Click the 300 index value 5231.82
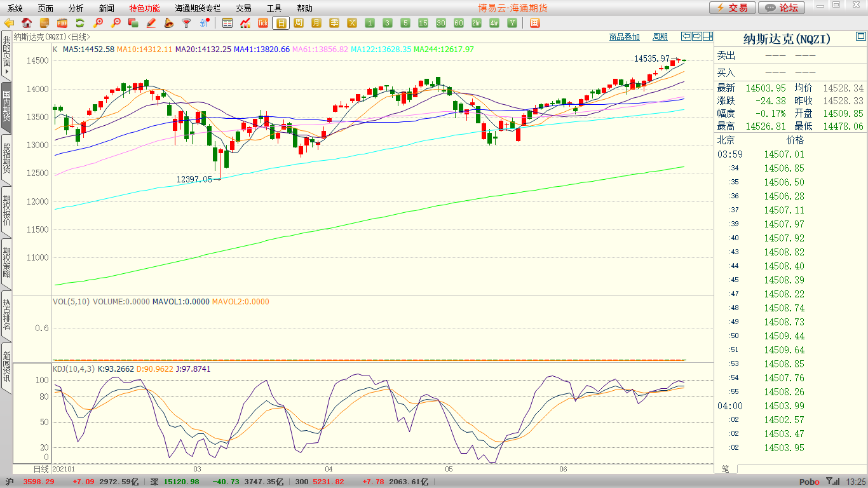The image size is (868, 488). 329,482
